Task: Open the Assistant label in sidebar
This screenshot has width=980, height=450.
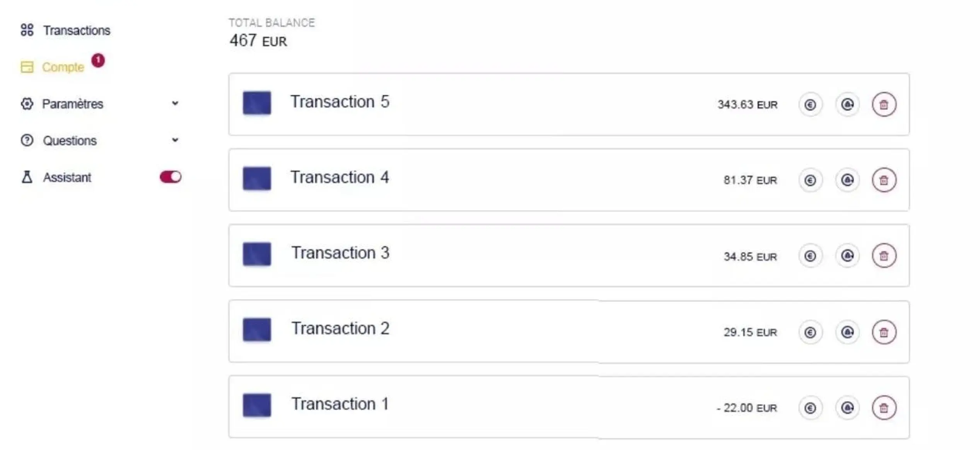Action: [67, 177]
